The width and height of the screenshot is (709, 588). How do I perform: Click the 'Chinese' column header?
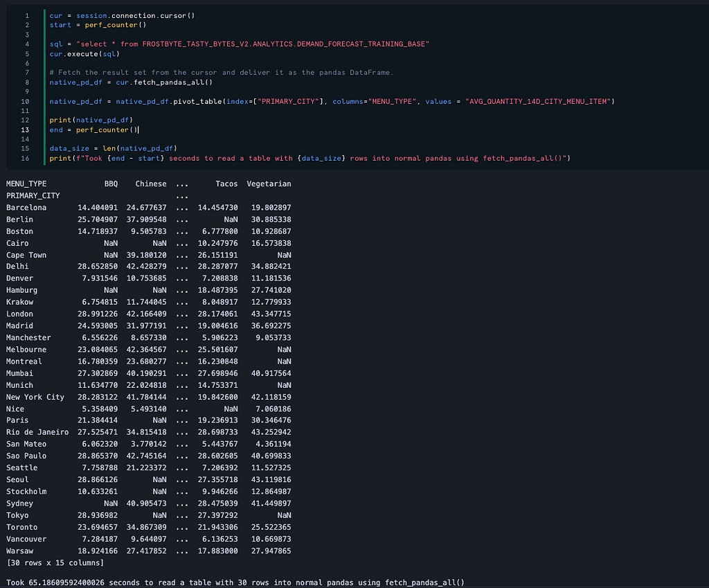point(151,184)
